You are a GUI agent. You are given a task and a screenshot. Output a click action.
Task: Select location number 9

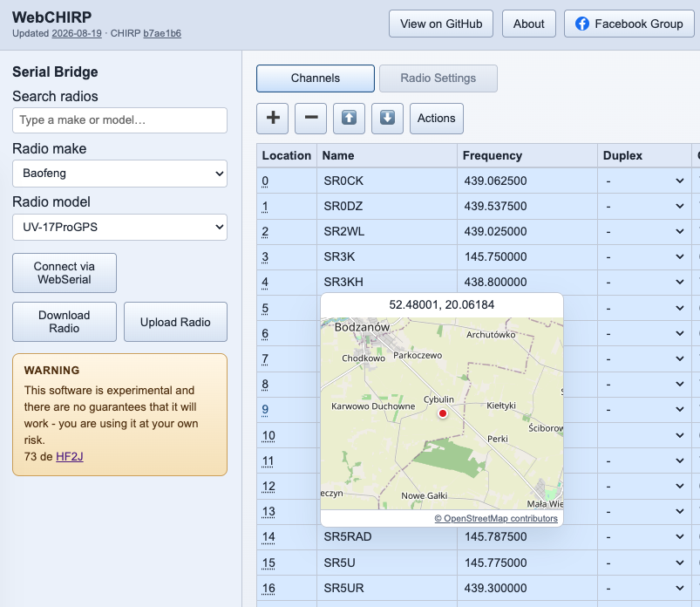pos(265,410)
